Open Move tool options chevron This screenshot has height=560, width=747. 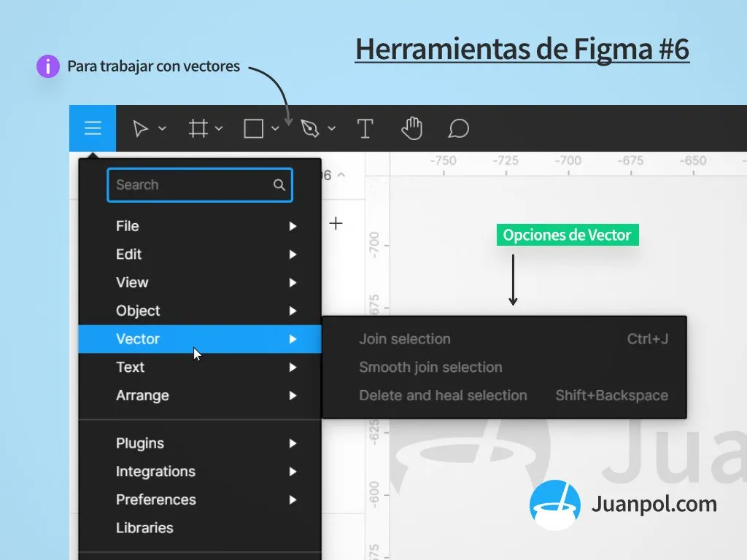[162, 128]
